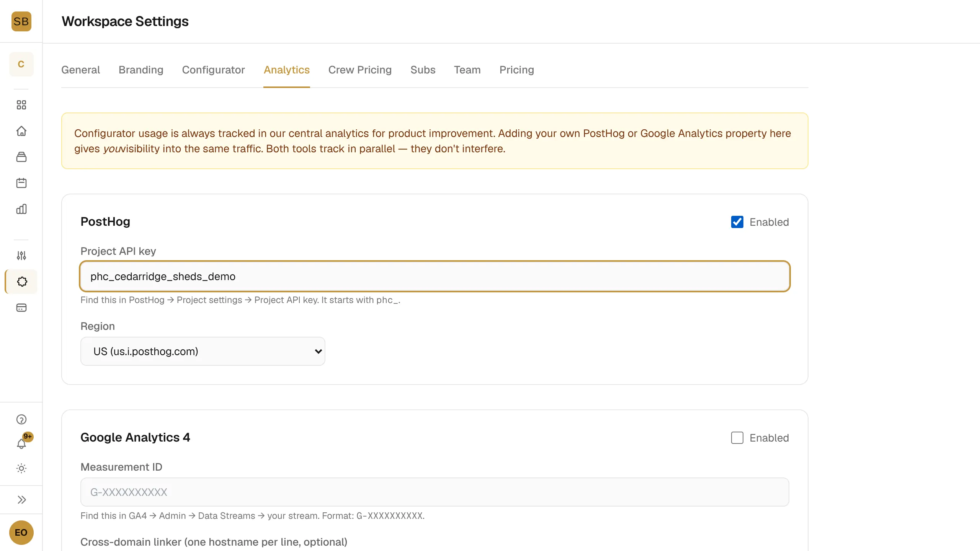Click the PostHog section heading
The height and width of the screenshot is (551, 980).
pos(105,222)
